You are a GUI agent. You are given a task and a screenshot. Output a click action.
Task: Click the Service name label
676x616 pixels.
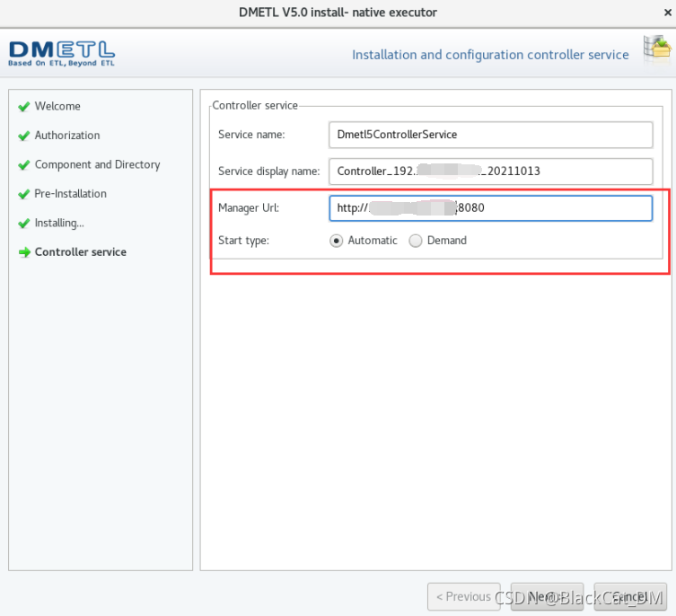(251, 135)
